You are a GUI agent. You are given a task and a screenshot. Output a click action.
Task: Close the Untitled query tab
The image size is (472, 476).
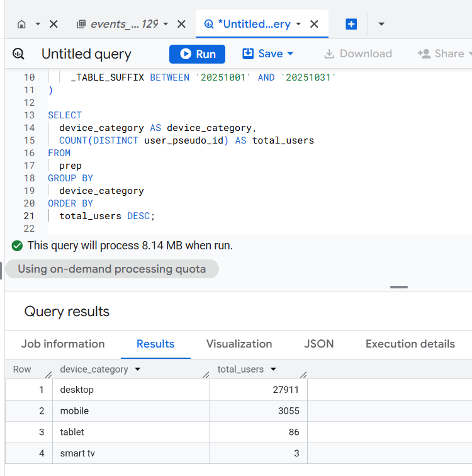point(315,25)
